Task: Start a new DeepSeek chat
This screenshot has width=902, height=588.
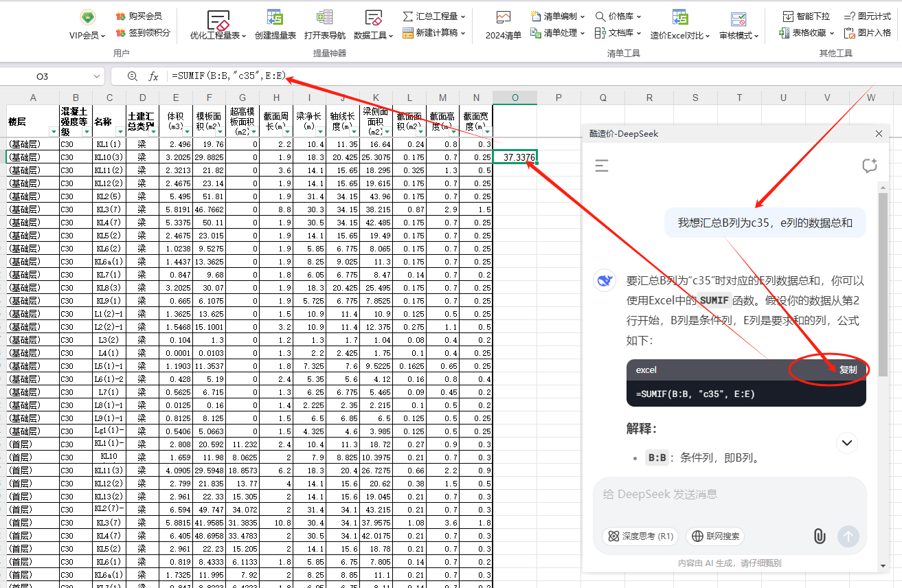Action: pos(869,166)
